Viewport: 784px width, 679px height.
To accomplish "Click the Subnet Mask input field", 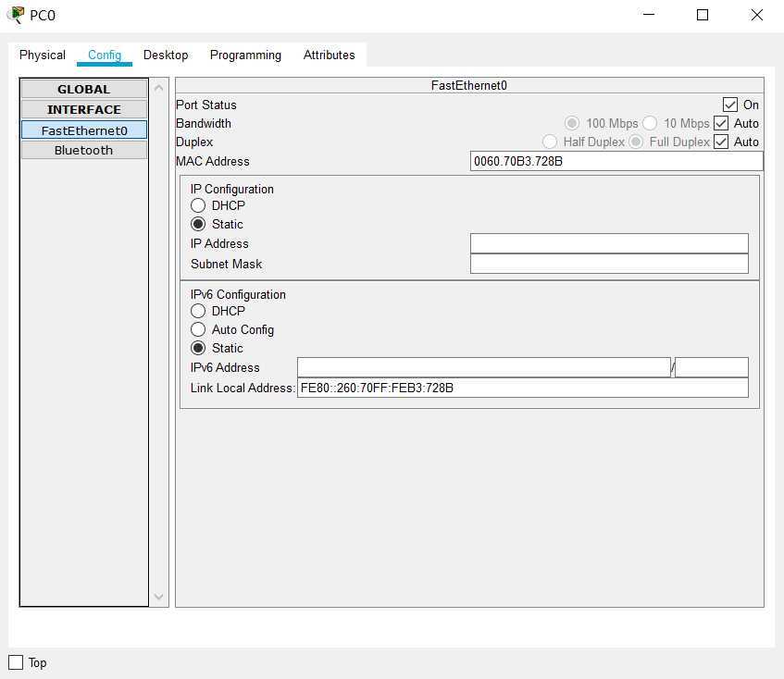I will (609, 264).
